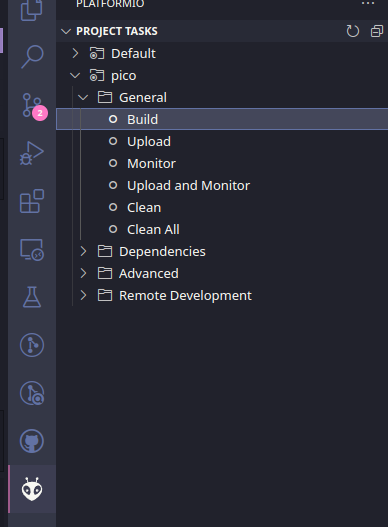388x527 pixels.
Task: Open the Run and Debug view
Action: (x=32, y=153)
